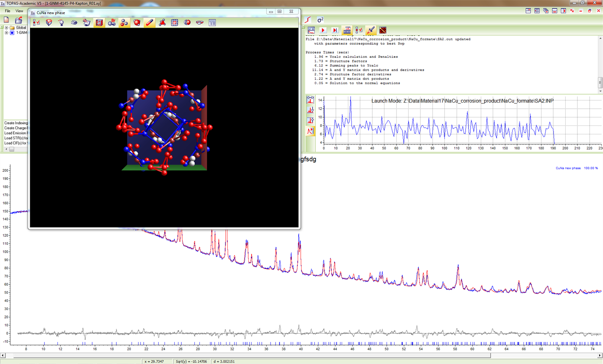603x364 pixels.
Task: Click the correlation matrix icon
Action: 383,30
